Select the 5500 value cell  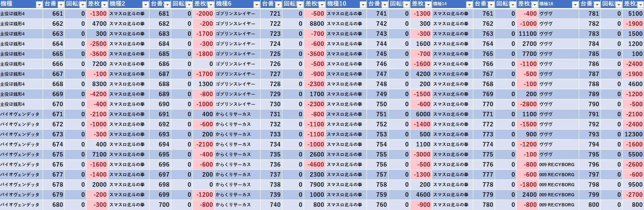pos(634,154)
